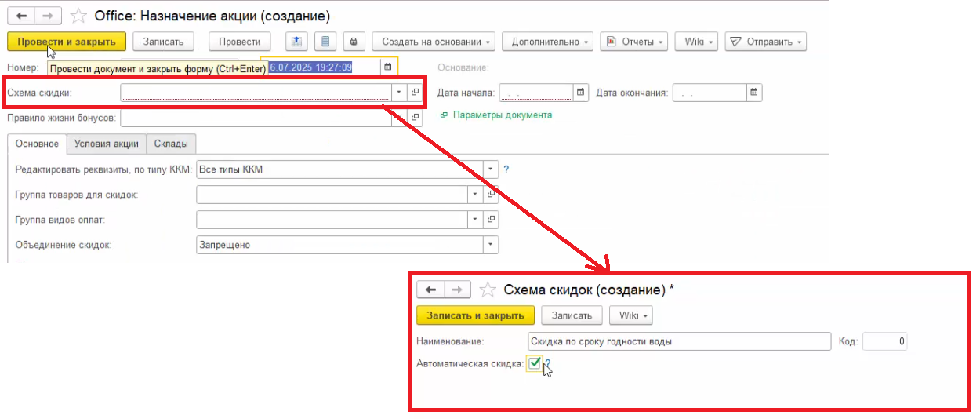Click the open-form icon beside Схема скидки
The width and height of the screenshot is (980, 419).
pos(416,93)
